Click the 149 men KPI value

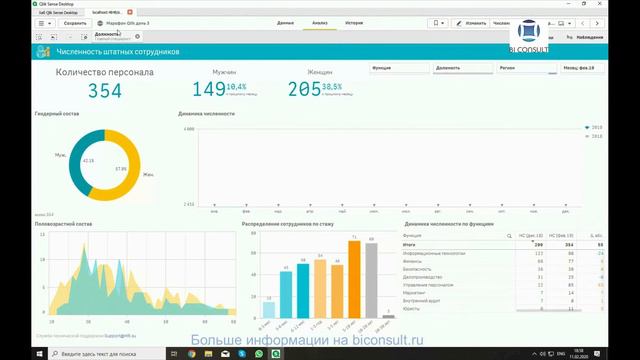[x=209, y=89]
